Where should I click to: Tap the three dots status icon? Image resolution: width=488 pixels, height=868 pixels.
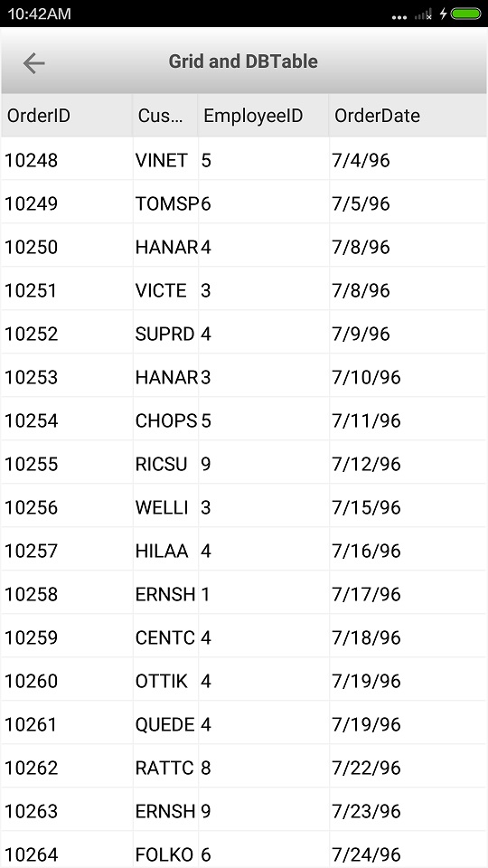[x=399, y=17]
